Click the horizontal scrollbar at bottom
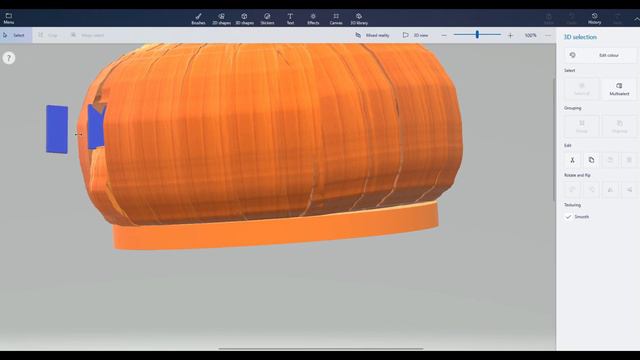Screen dimensions: 640x360 pyautogui.click(x=321, y=349)
